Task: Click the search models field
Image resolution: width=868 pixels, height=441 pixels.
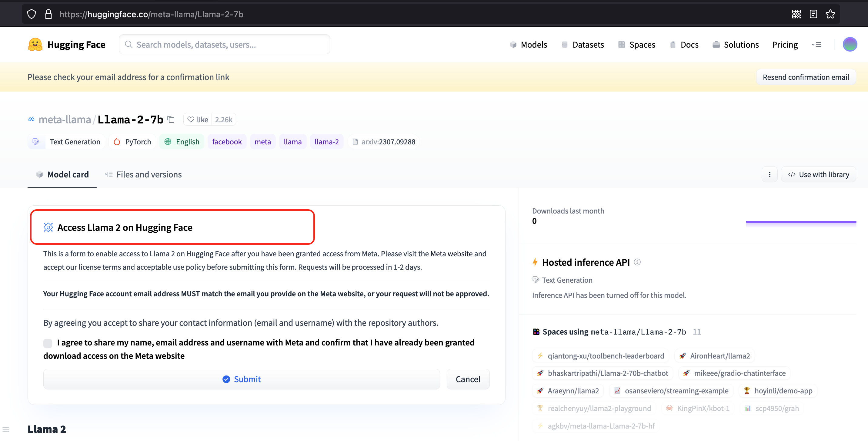Action: (224, 44)
